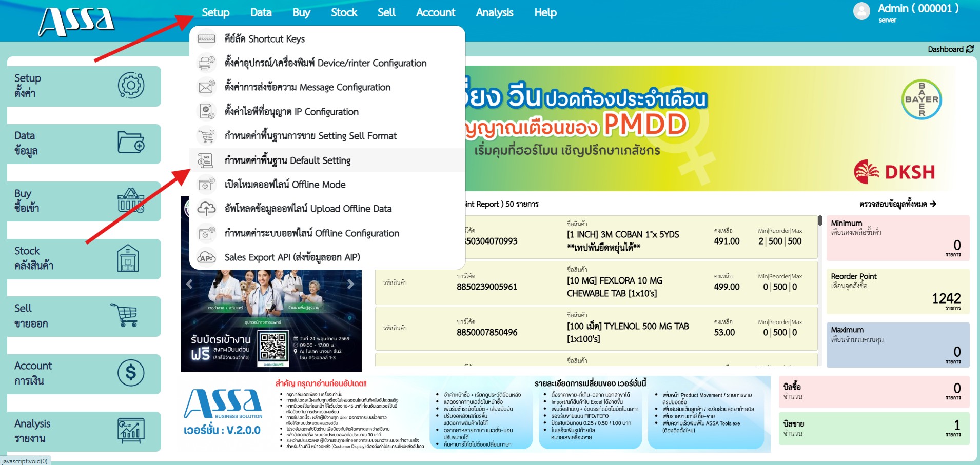
Task: Click the ASSA logo in the header
Action: click(x=76, y=22)
